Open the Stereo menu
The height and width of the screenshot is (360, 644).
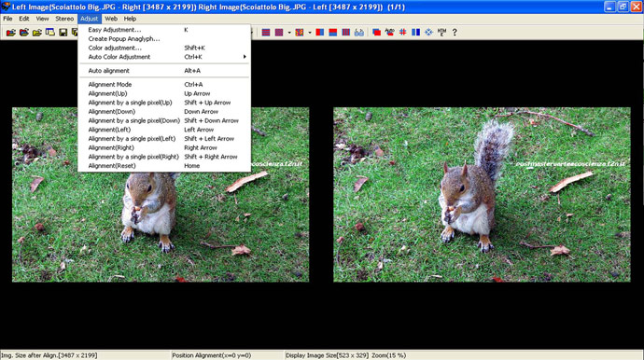tap(64, 19)
